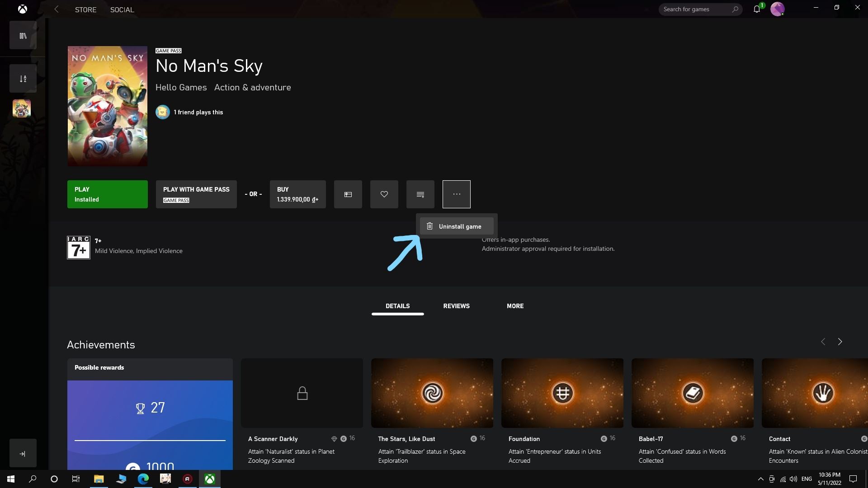Select PLAY WITH GAME PASS option
Image resolution: width=868 pixels, height=488 pixels.
pos(196,194)
